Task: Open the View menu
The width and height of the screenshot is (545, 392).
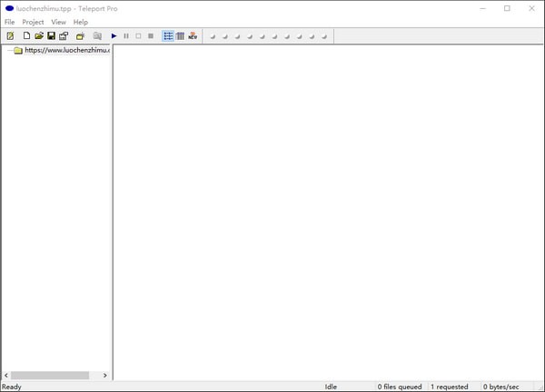Action: (x=58, y=22)
